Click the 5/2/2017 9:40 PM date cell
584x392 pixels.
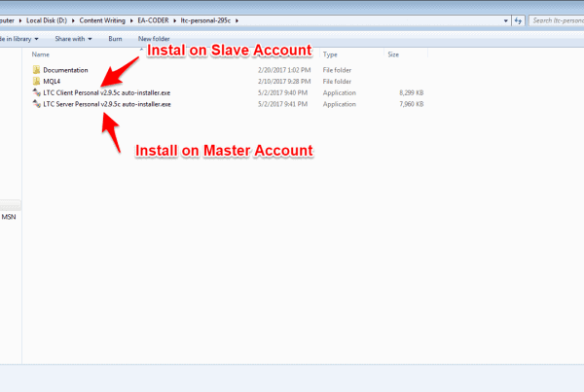282,92
